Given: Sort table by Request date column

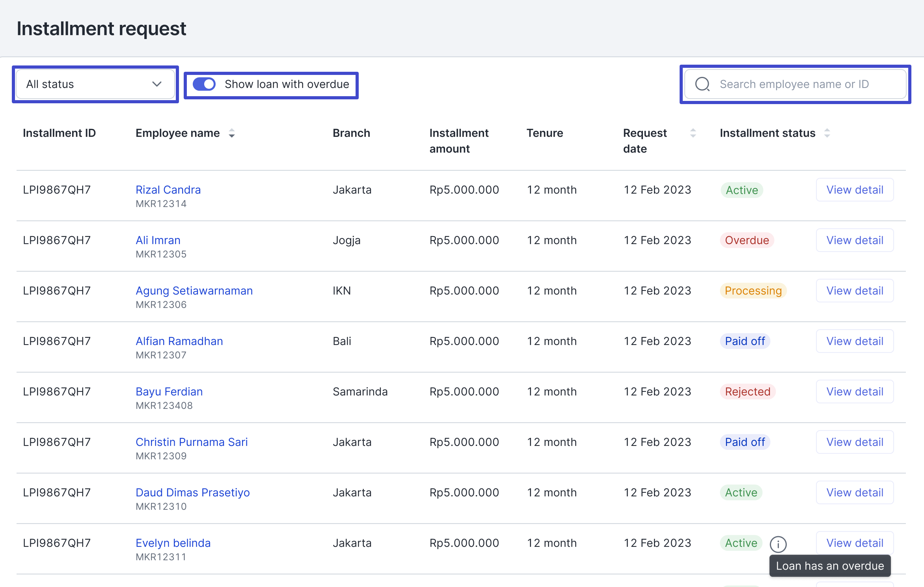Looking at the screenshot, I should click(x=693, y=133).
